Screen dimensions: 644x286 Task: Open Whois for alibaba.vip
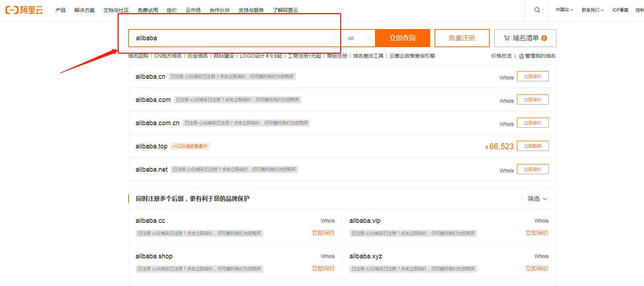pyautogui.click(x=542, y=221)
